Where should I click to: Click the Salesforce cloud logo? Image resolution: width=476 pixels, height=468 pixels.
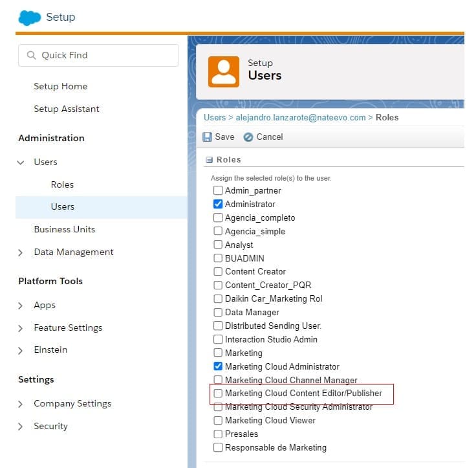point(30,17)
